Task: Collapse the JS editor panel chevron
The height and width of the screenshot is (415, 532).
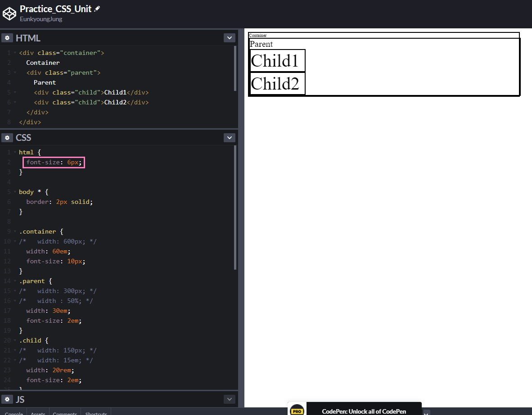Action: coord(229,399)
